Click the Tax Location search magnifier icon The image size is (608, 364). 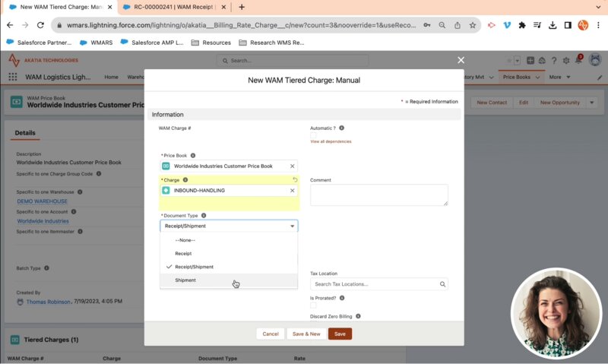[442, 284]
